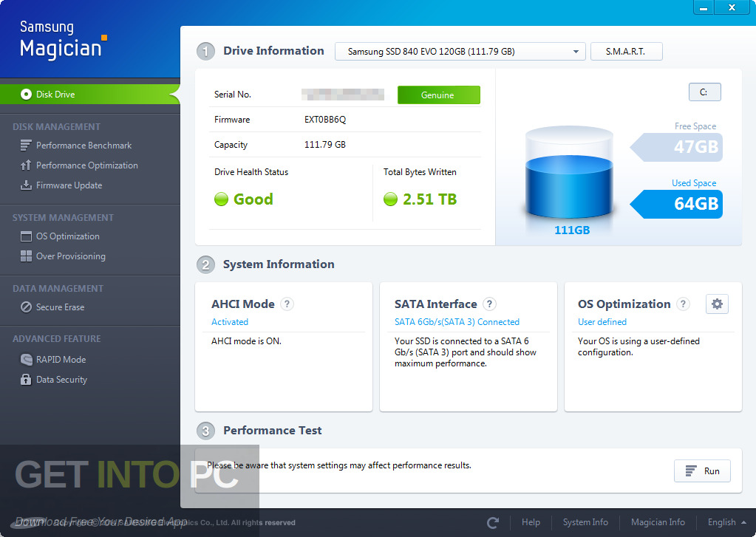Click the blue disk cylinder graphic
The height and width of the screenshot is (537, 756).
pyautogui.click(x=569, y=173)
